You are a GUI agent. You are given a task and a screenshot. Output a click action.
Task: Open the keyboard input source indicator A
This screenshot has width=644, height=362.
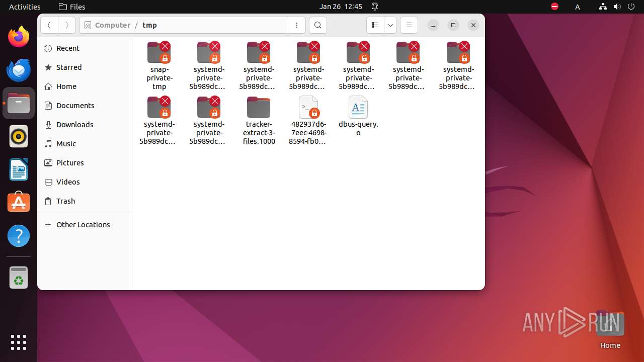pos(578,7)
